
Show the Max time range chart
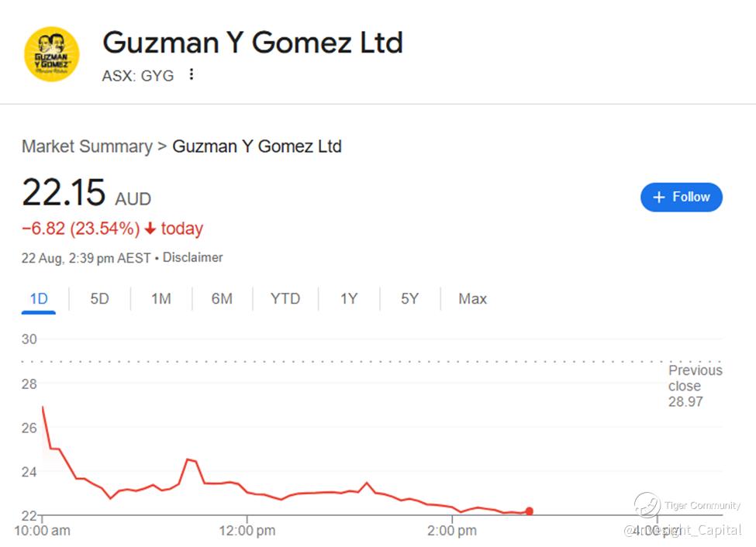tap(472, 299)
